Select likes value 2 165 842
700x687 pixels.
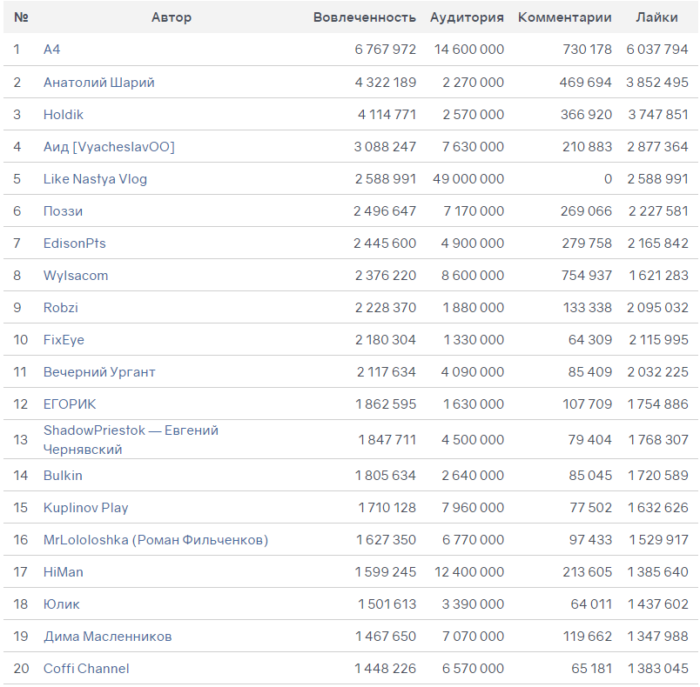pyautogui.click(x=658, y=243)
